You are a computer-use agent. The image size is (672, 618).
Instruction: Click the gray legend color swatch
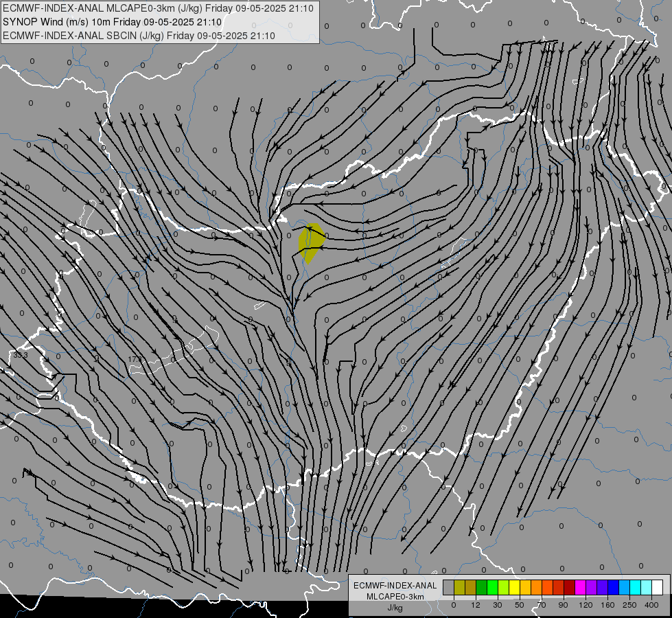pyautogui.click(x=449, y=587)
